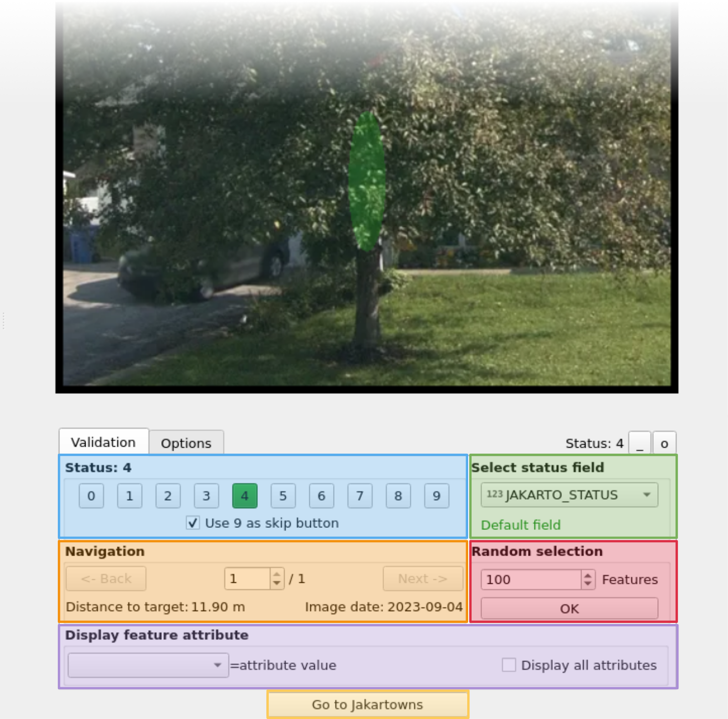
Task: Confirm random selection with OK
Action: click(569, 609)
